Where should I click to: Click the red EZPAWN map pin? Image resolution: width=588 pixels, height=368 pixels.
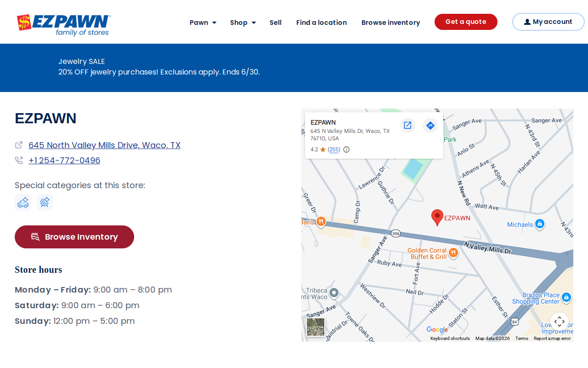[437, 218]
